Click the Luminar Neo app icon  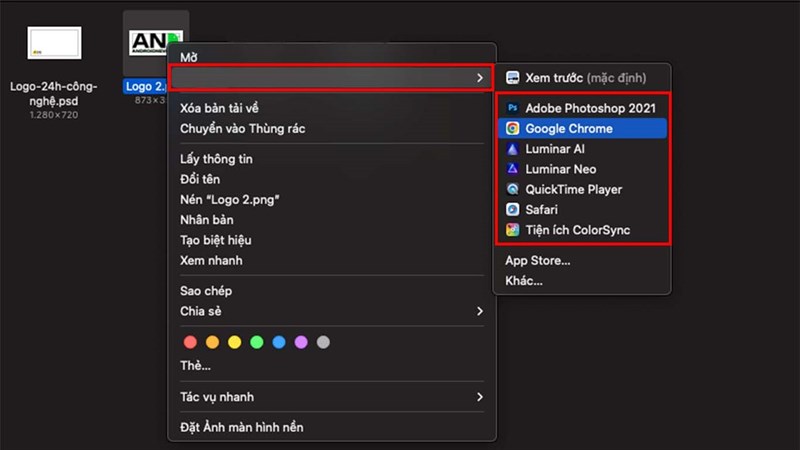(x=513, y=169)
